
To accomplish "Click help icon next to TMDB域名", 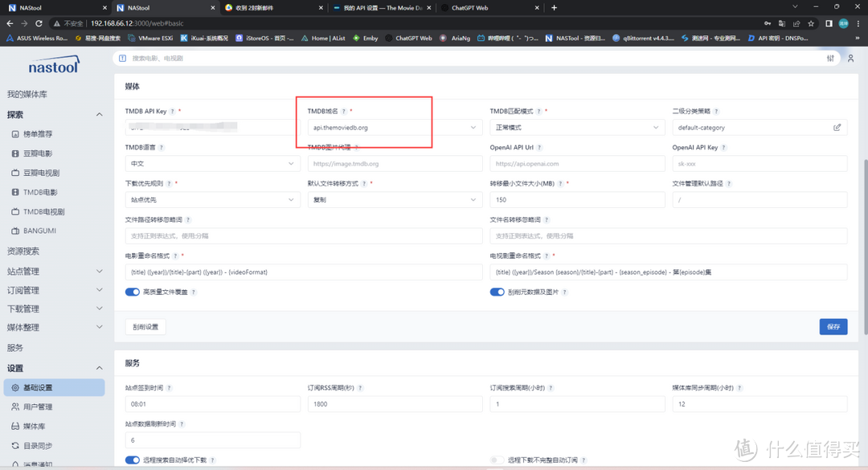I will [344, 111].
